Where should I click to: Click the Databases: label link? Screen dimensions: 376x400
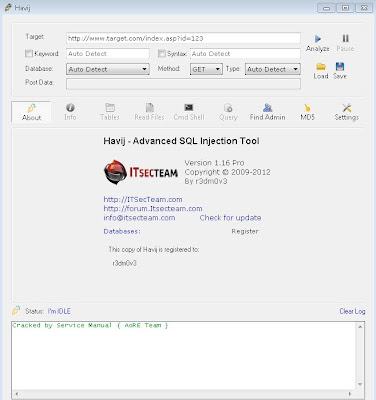(122, 231)
